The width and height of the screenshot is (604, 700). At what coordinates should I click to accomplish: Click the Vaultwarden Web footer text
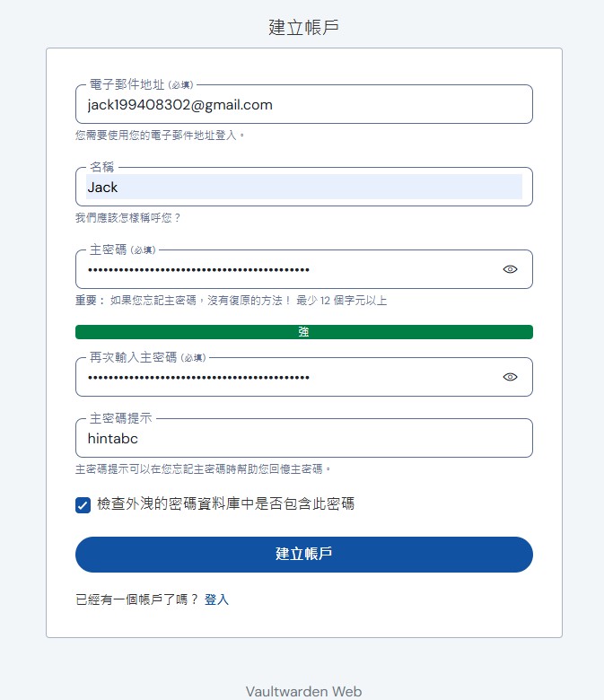[303, 691]
